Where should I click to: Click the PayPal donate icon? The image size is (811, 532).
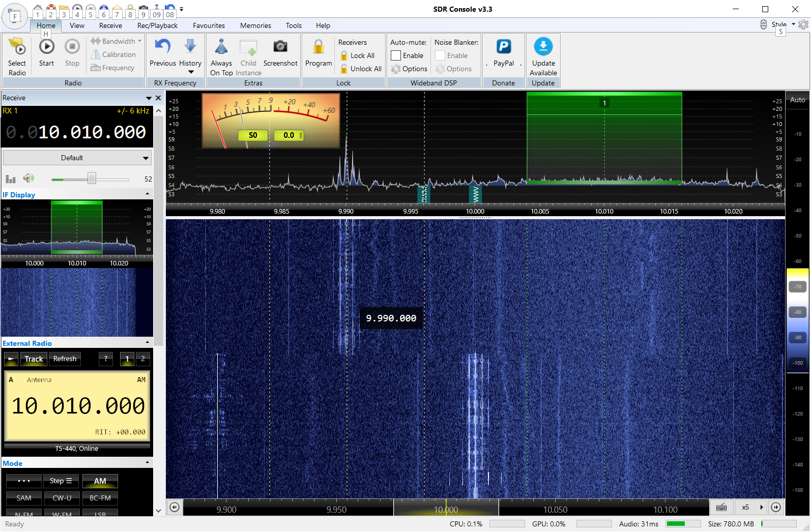click(503, 47)
